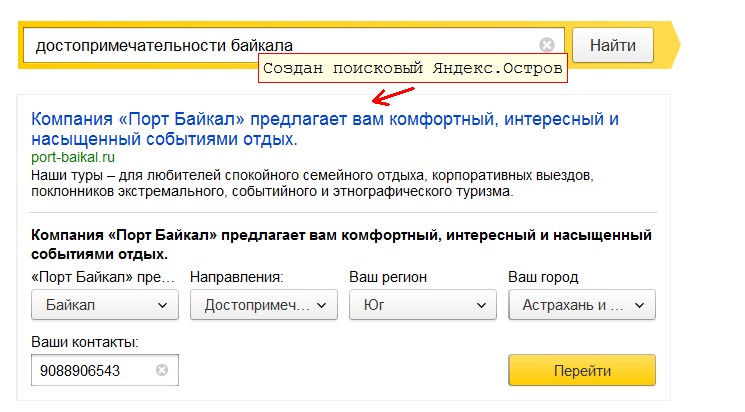Image resolution: width=745 pixels, height=412 pixels.
Task: Focus the search field containing достопримечательности байкала
Action: (x=280, y=45)
